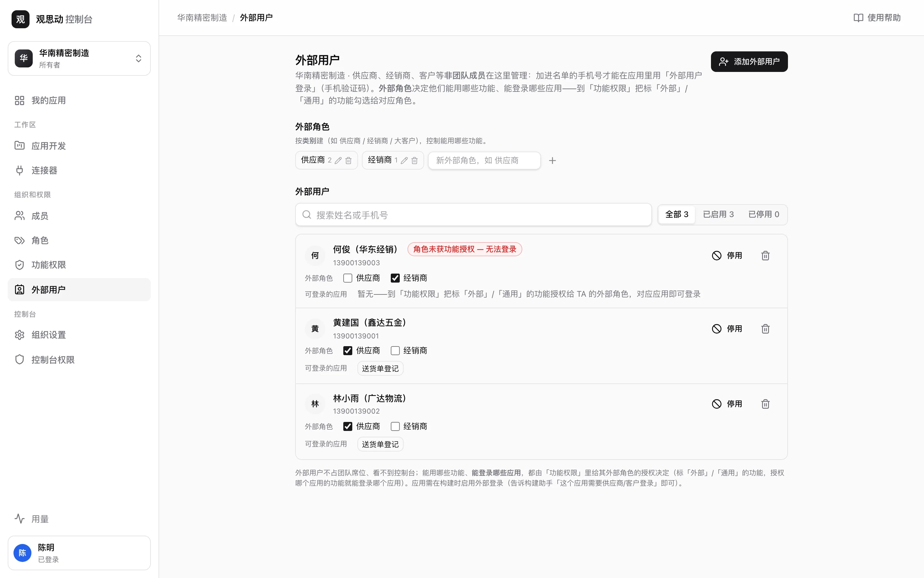Check 经销商 for 黄建国(鑫达五金)
Viewport: 924px width, 578px height.
pyautogui.click(x=395, y=351)
